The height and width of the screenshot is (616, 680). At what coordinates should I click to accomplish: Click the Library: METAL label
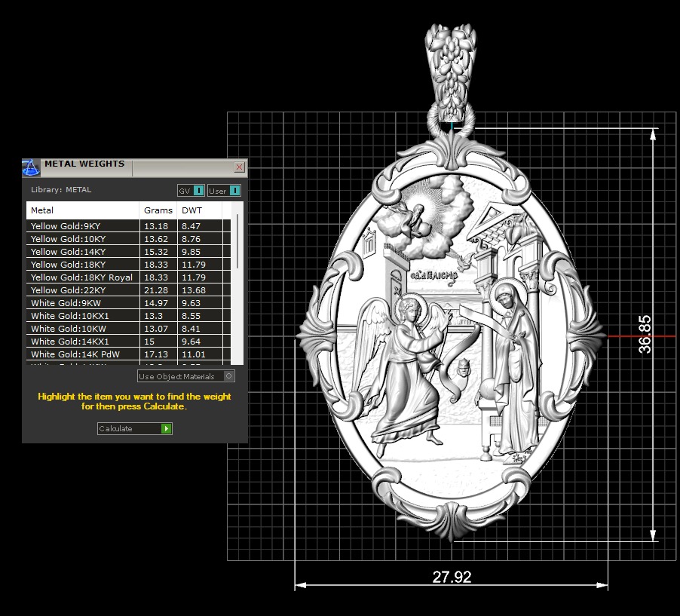pos(61,189)
